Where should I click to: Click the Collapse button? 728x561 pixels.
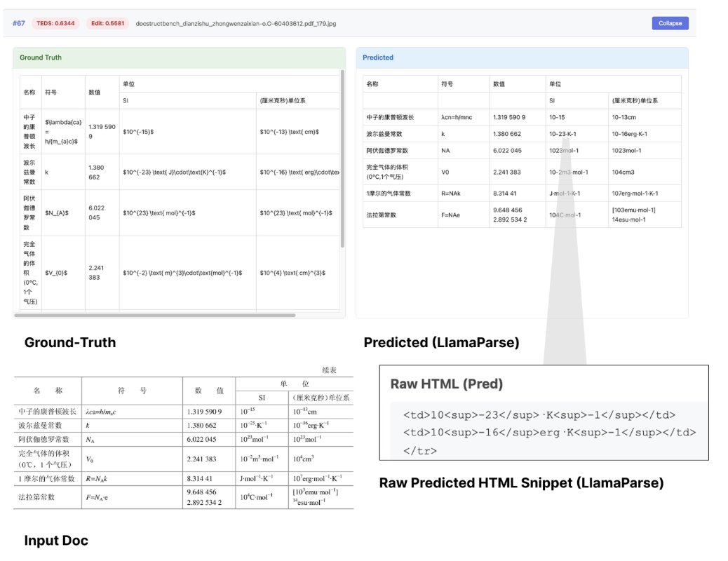tap(670, 23)
